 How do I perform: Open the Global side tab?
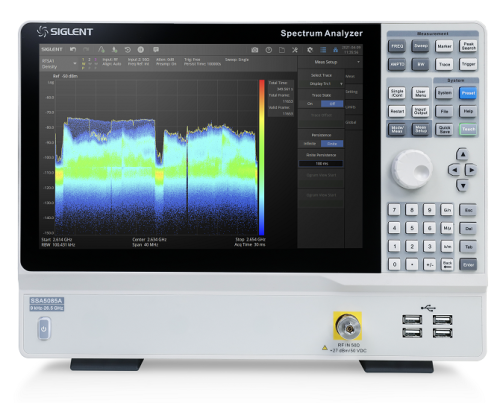(x=351, y=122)
